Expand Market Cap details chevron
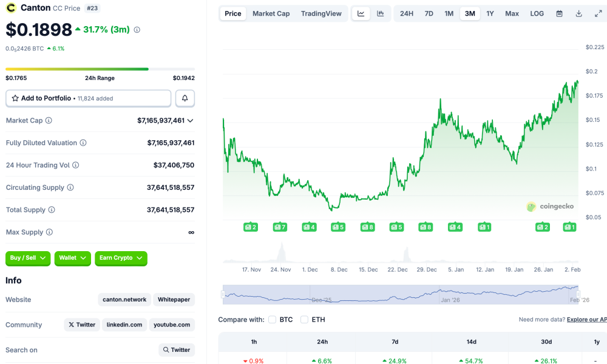 click(x=191, y=121)
